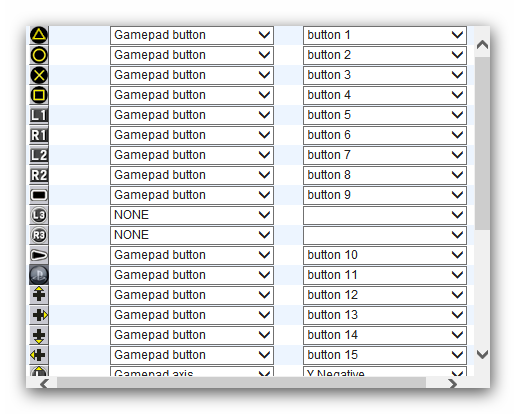516x414 pixels.
Task: Click the R2 trigger icon
Action: click(39, 175)
